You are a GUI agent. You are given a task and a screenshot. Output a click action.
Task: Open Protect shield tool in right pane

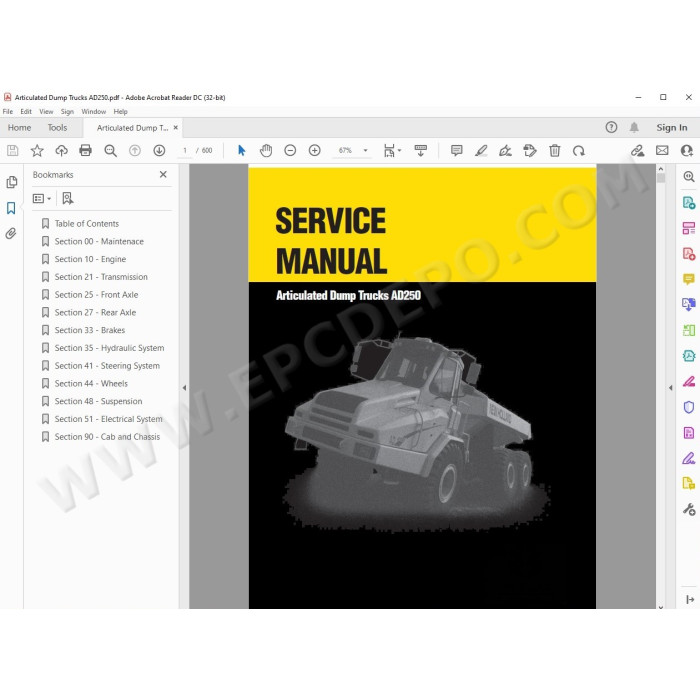688,407
